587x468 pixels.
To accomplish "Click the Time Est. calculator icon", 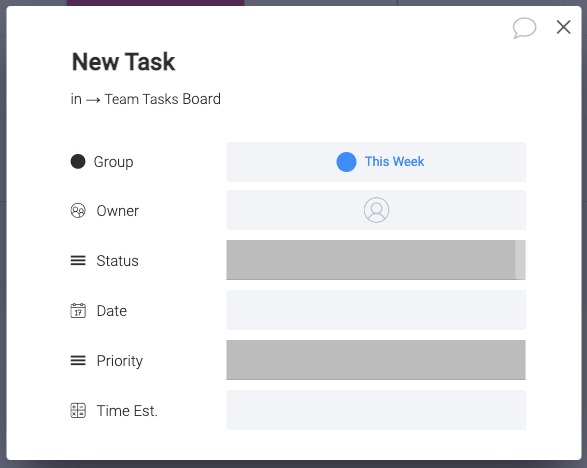I will click(x=78, y=411).
